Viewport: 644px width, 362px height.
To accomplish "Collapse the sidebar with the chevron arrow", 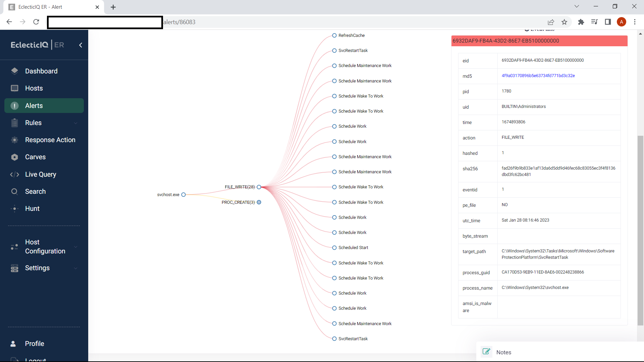I will pyautogui.click(x=80, y=45).
